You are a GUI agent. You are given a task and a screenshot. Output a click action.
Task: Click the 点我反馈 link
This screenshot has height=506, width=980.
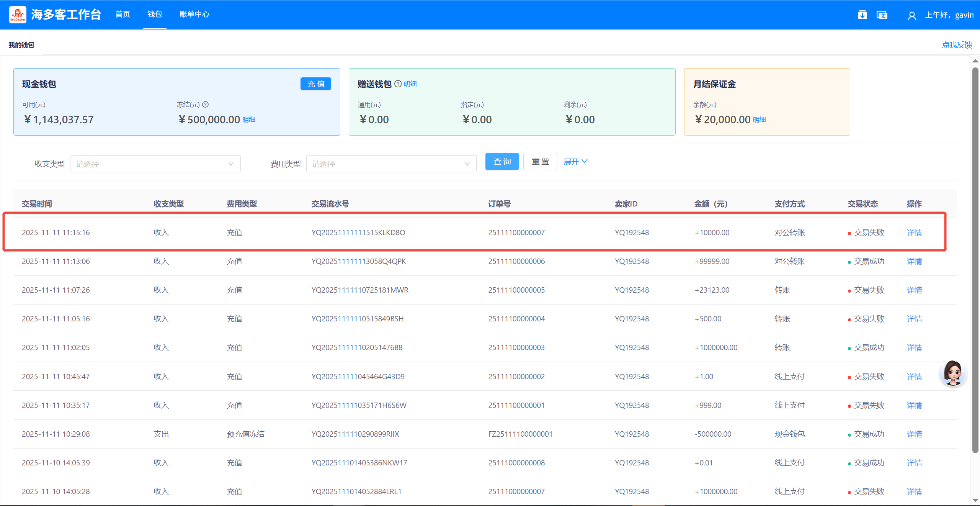[957, 45]
